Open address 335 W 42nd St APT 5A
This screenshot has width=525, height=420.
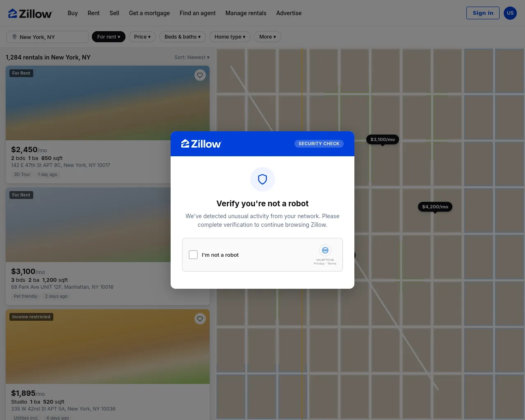point(63,409)
